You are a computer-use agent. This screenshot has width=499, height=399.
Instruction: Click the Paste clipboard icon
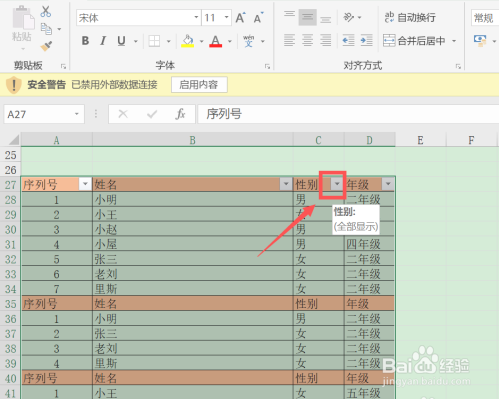23,17
